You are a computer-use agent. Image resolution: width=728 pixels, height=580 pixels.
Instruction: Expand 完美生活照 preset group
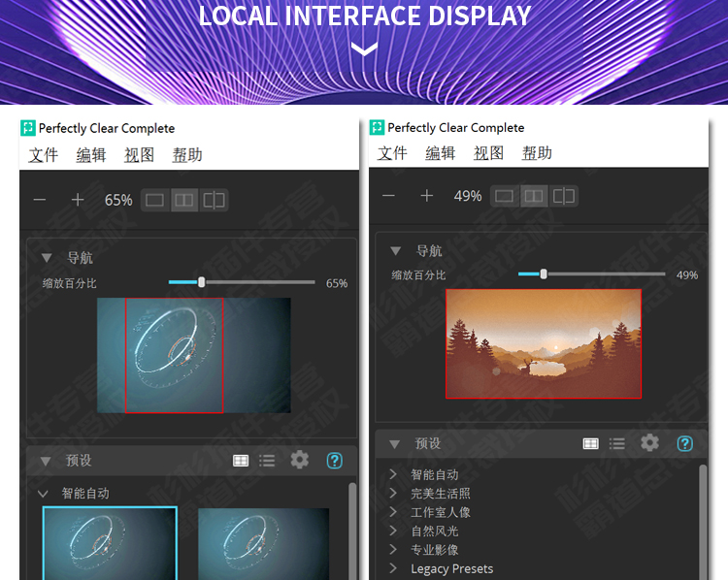(x=393, y=493)
